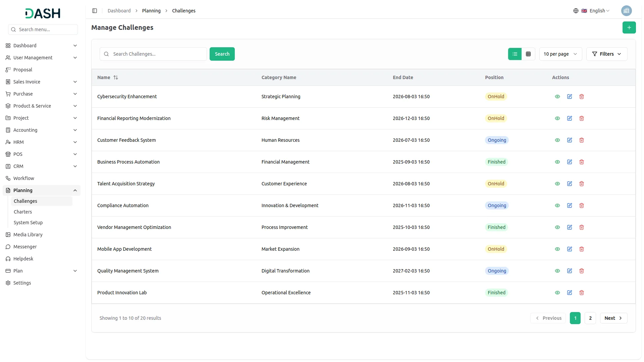Focus the Search Challenges input field

pos(158,54)
